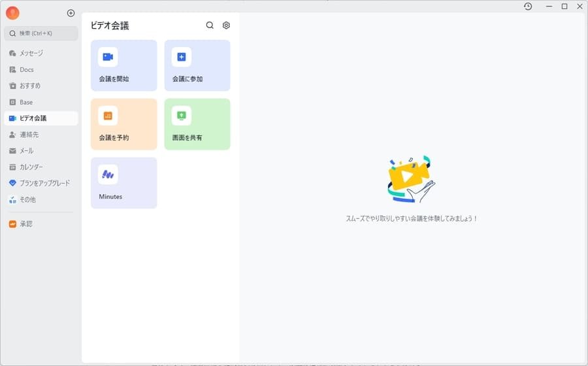Start a meeting with 会議を開始 card
Viewport: 588px width, 366px height.
[x=123, y=65]
